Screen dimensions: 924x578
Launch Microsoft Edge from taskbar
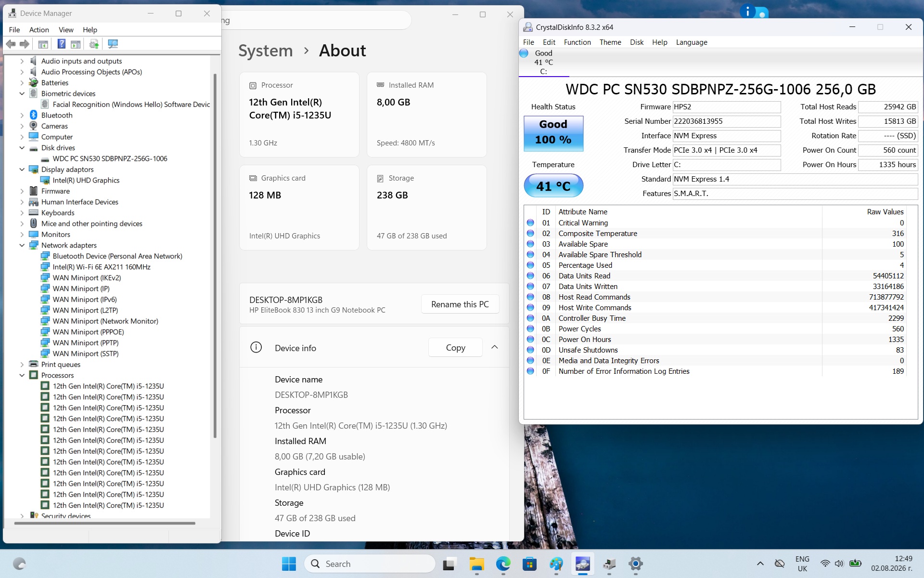coord(503,564)
